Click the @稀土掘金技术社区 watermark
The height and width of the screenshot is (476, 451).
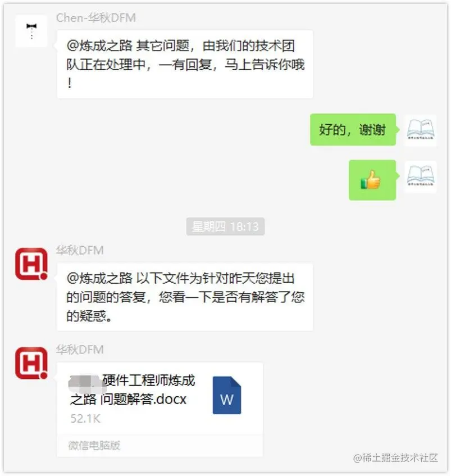coord(395,458)
